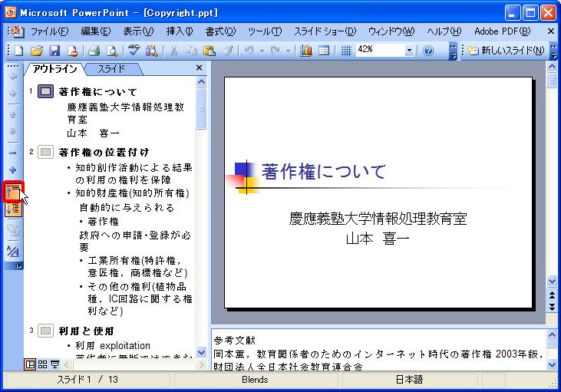The image size is (561, 392).
Task: Open the 書式(O) menu
Action: coord(220,31)
